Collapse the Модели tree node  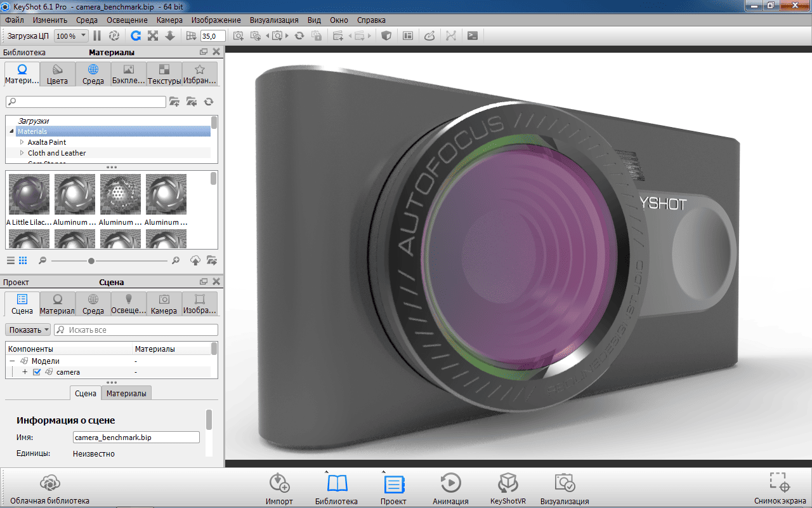(12, 361)
